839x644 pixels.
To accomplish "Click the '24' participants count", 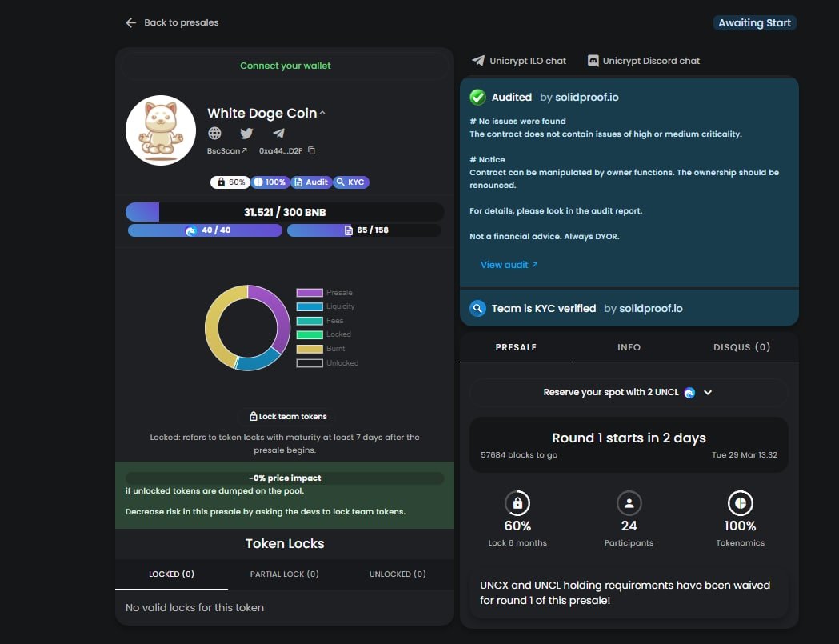I will [629, 526].
